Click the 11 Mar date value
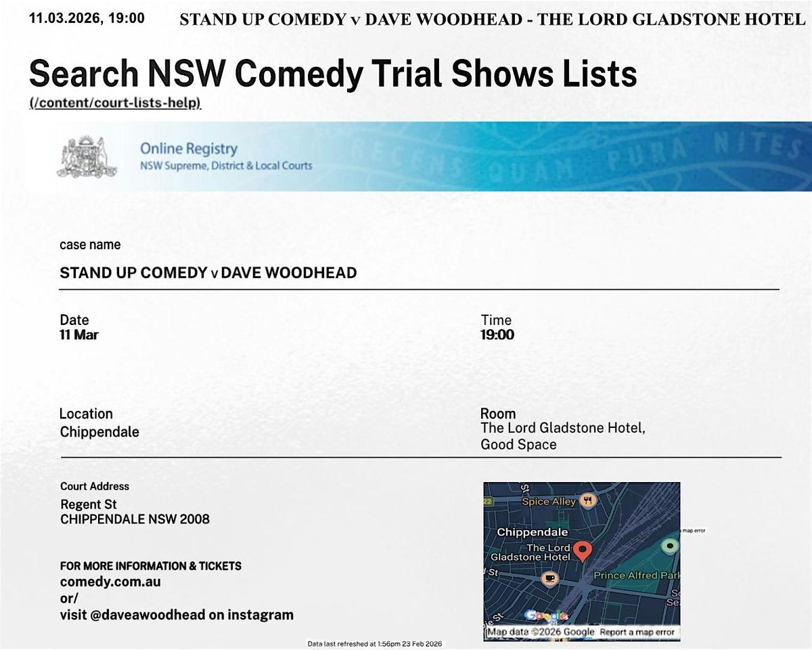The image size is (812, 650). tap(79, 335)
